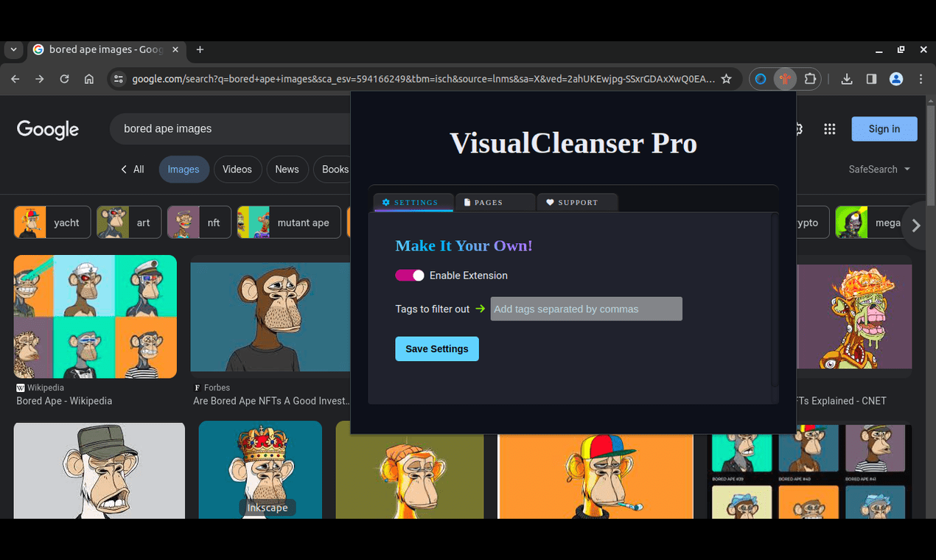Toggle the Enable Extension switch
Screen dimensions: 936x560
(410, 276)
